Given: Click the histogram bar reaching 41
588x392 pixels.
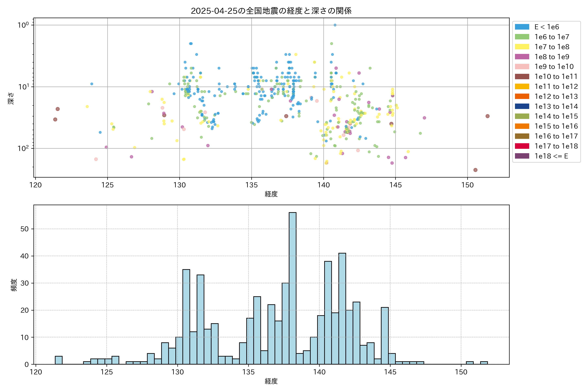Looking at the screenshot, I should pyautogui.click(x=342, y=309).
